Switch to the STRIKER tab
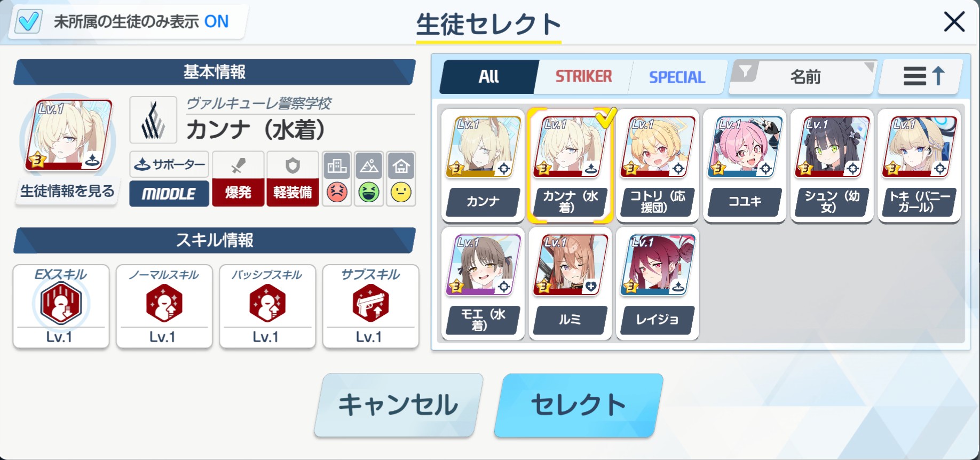Viewport: 980px width, 460px height. [x=583, y=77]
